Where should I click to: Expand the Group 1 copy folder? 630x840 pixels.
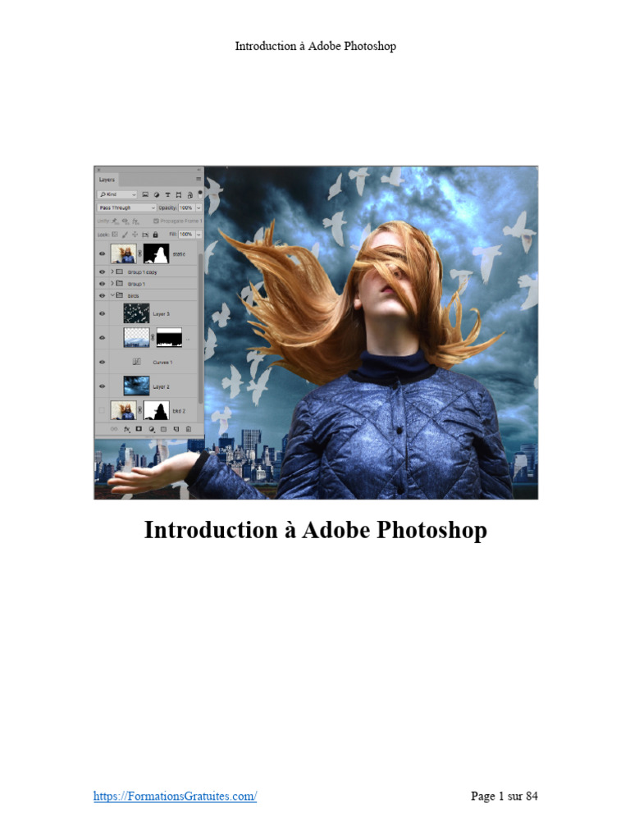point(112,272)
